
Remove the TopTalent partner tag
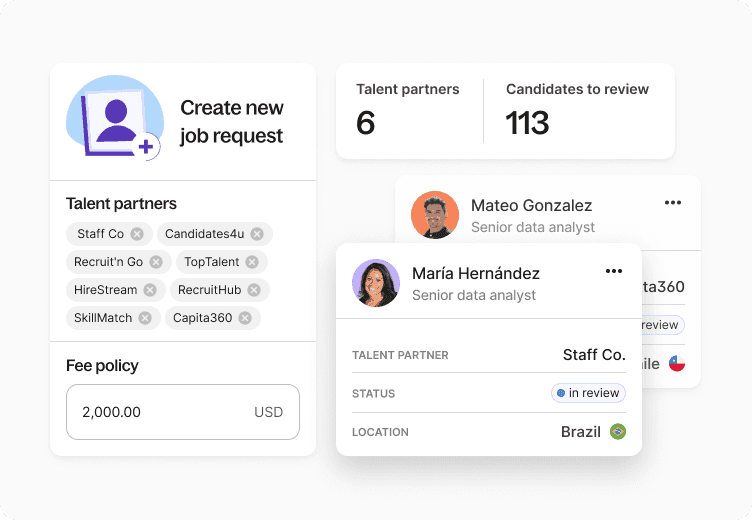(x=252, y=262)
